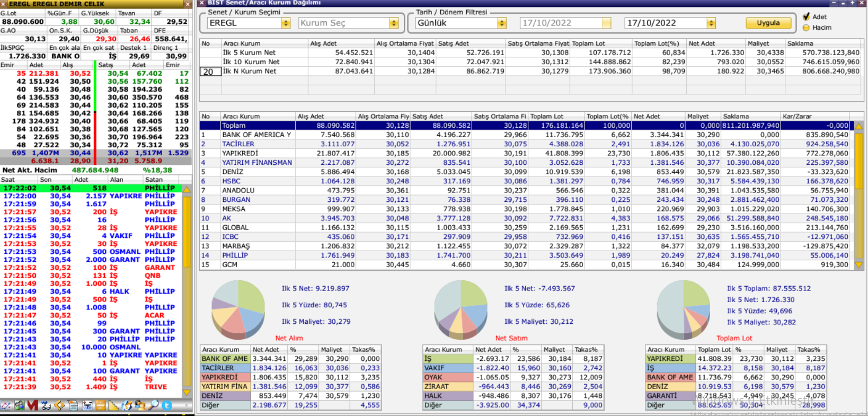
Task: Open the Twitter bird toolbar icon
Action: (x=167, y=405)
